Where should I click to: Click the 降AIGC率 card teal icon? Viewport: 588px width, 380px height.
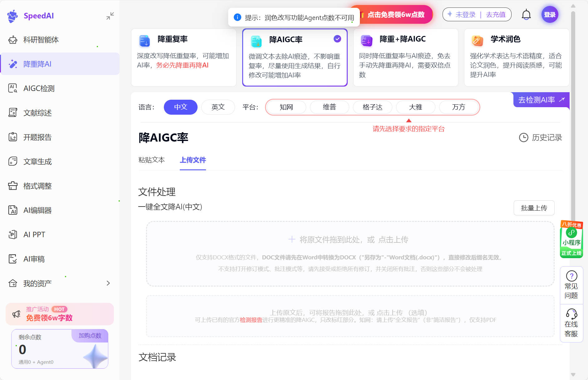point(256,41)
